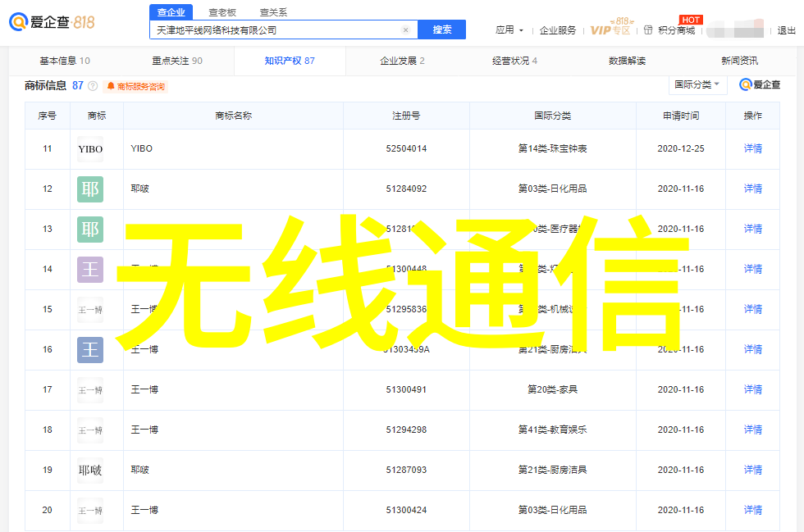
Task: Open 详情 for row 20
Action: (753, 510)
